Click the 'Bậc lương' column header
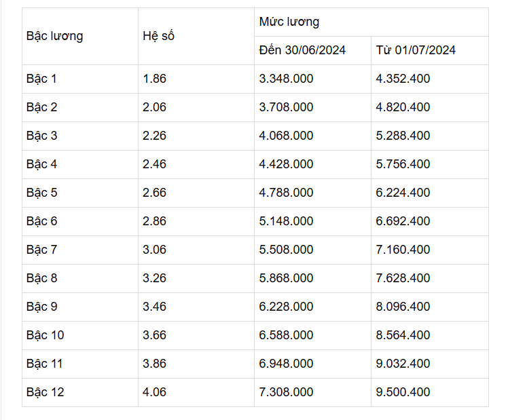The image size is (508, 420). pos(55,36)
